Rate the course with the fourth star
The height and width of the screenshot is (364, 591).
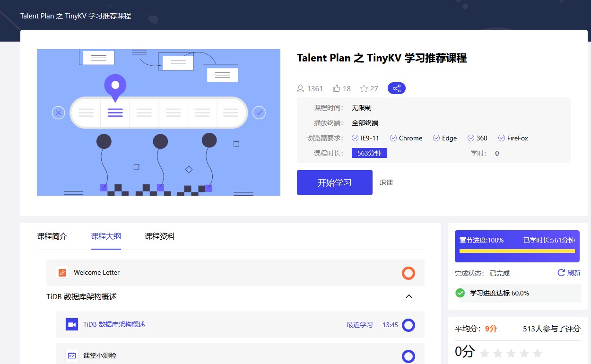pos(524,353)
